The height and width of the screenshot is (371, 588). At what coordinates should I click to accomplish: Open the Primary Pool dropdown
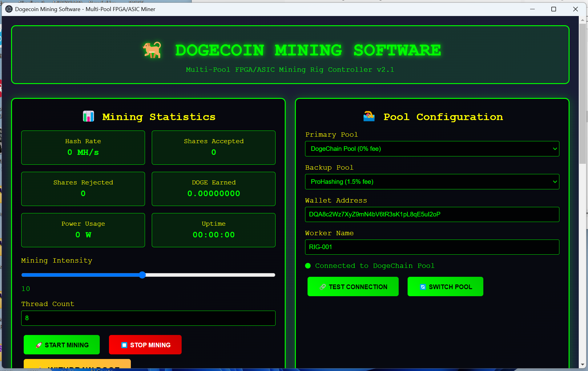(x=432, y=149)
